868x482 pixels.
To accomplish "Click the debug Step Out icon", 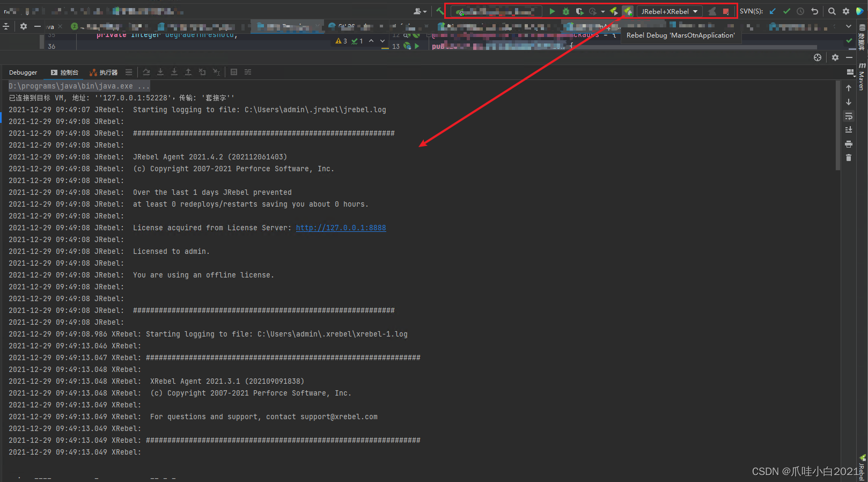I will point(188,72).
